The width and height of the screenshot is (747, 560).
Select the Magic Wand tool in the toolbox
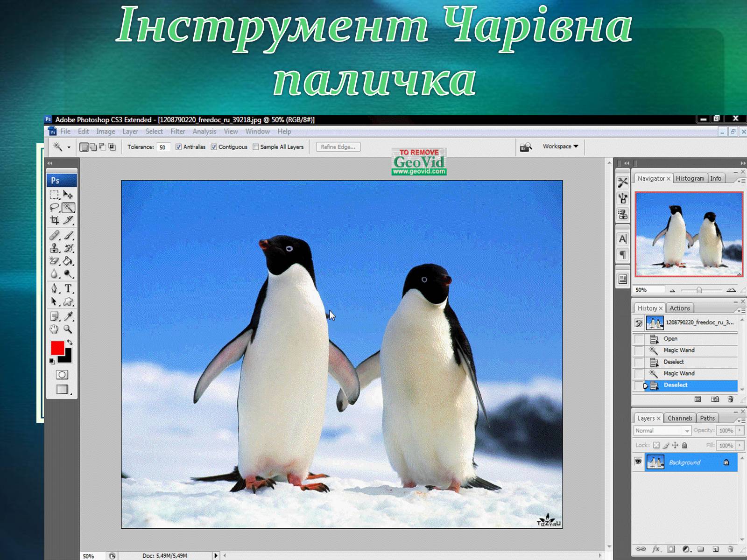click(x=68, y=207)
